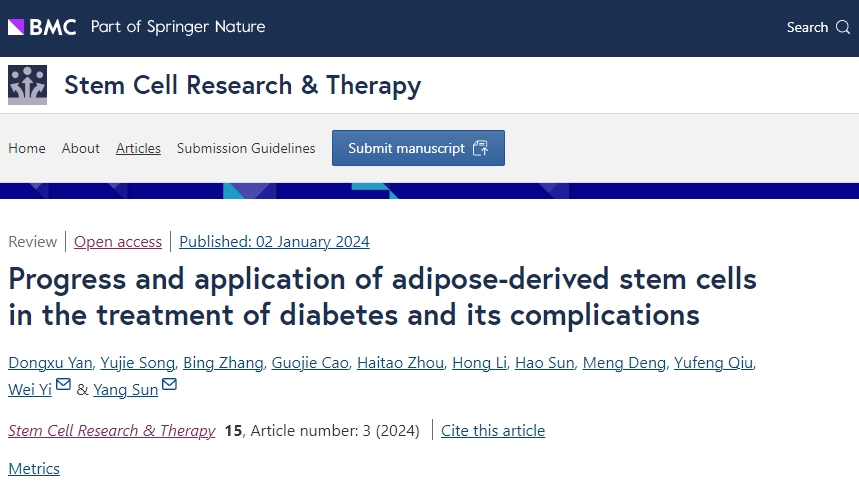Screen dimensions: 859x487
Task: Click the Stem Cell Research journal logo
Action: tap(28, 85)
